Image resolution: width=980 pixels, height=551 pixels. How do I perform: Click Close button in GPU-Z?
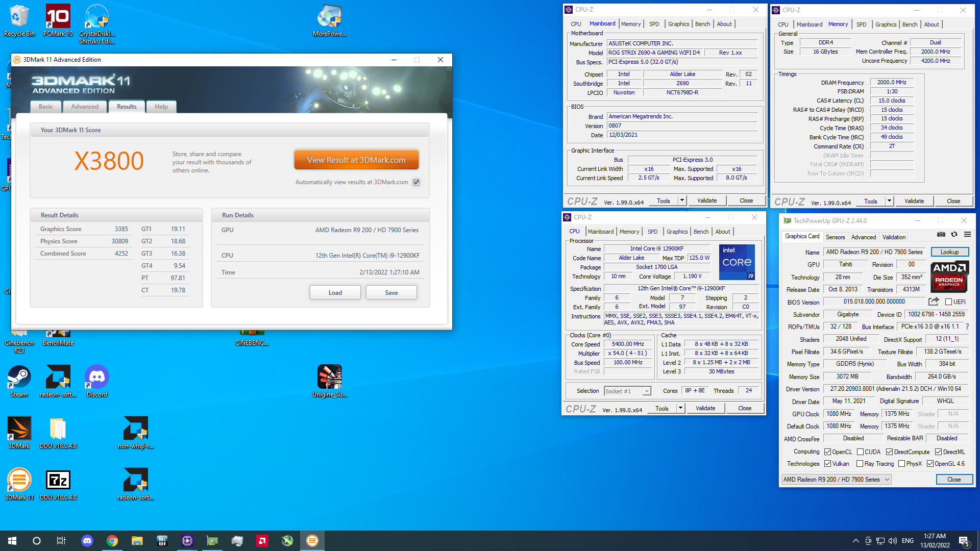[x=954, y=480]
